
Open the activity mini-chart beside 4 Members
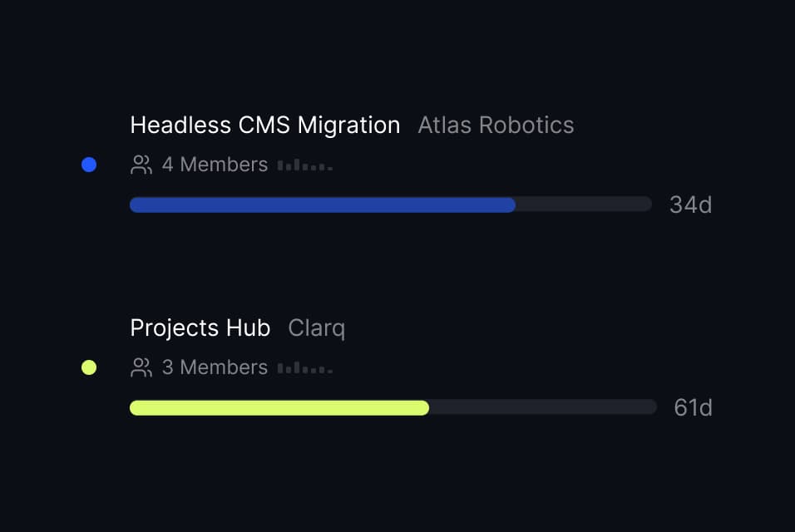point(304,165)
